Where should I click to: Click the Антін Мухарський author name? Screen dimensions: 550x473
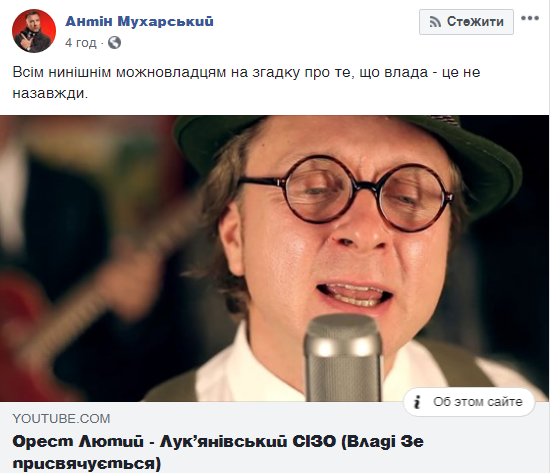[x=139, y=21]
